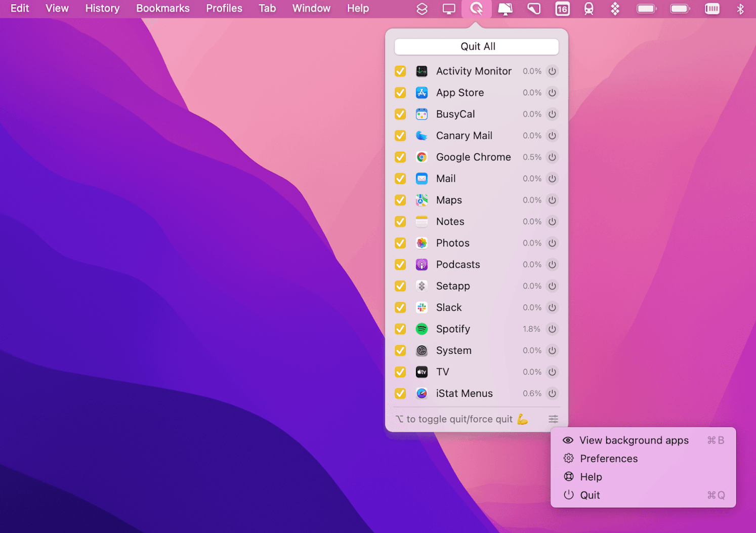The image size is (756, 533).
Task: Quit Canary Mail with its power icon
Action: tap(552, 136)
